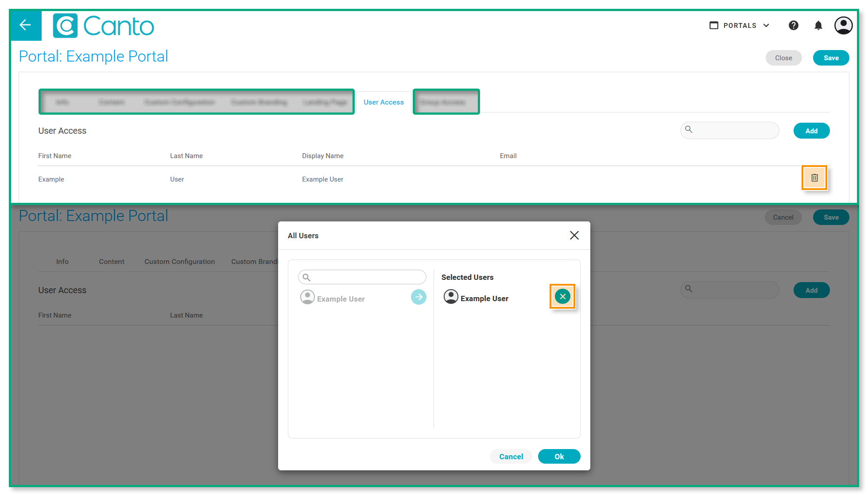Screen dimensions: 868x496
Task: Open the notifications bell
Action: 818,26
